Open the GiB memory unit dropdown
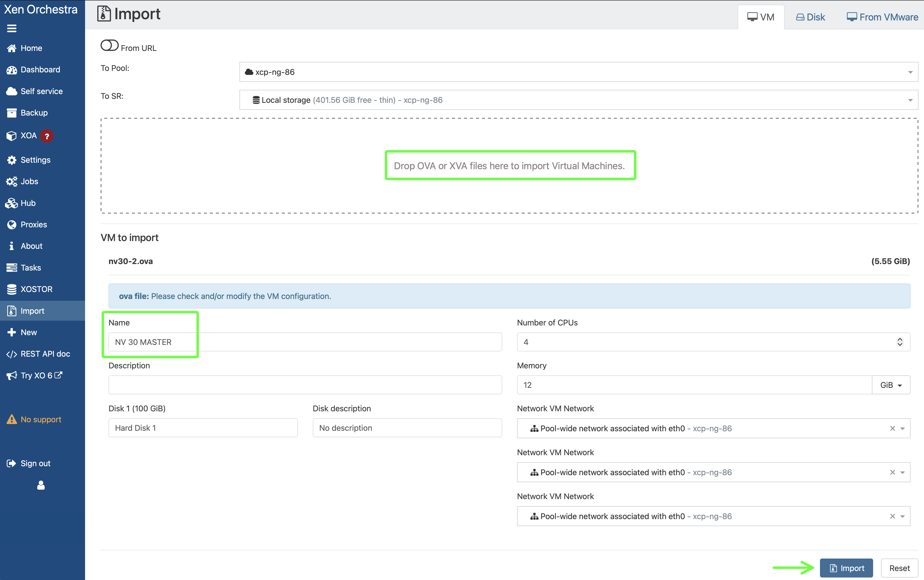924x580 pixels. (891, 385)
